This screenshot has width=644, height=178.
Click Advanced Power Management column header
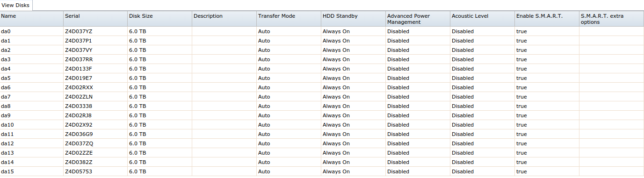[418, 19]
